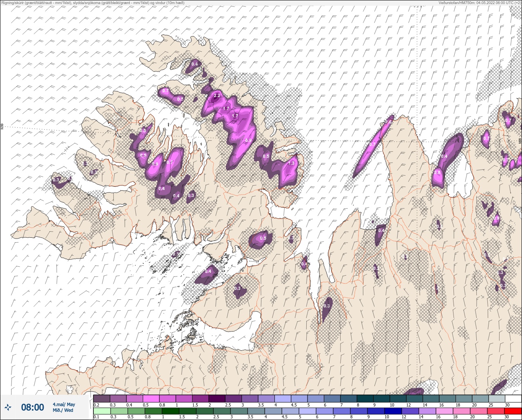Click the N99 label on the left edge
Screen dimensions: 522x420
click(2, 127)
